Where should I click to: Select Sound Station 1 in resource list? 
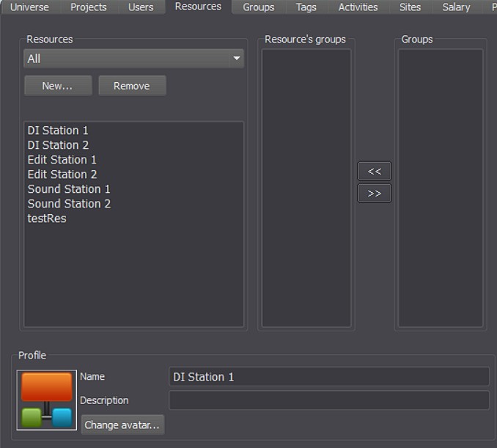[133, 189]
